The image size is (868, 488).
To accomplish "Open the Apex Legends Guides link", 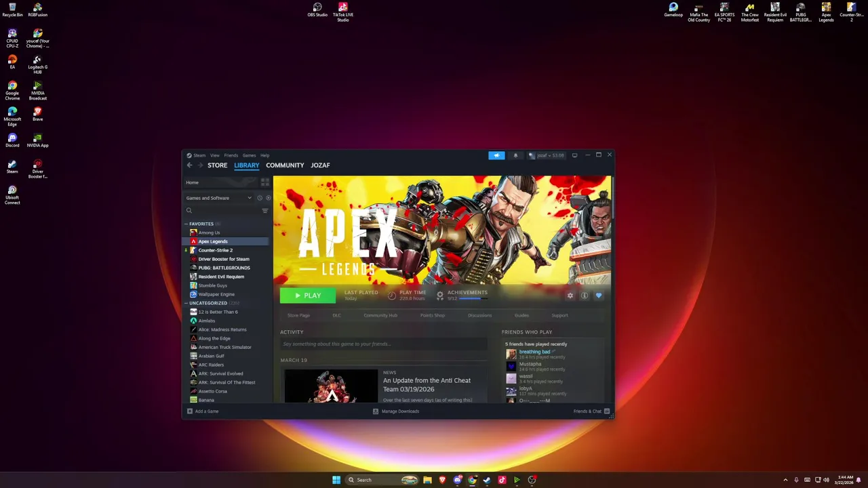I will pyautogui.click(x=521, y=315).
